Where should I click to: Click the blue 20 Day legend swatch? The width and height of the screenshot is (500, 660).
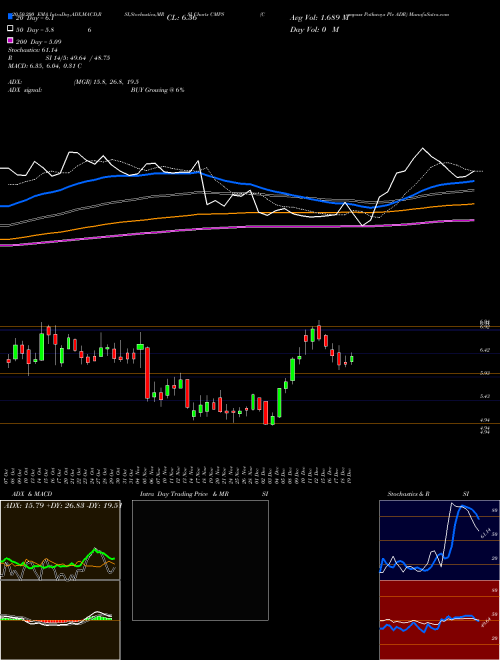click(10, 17)
